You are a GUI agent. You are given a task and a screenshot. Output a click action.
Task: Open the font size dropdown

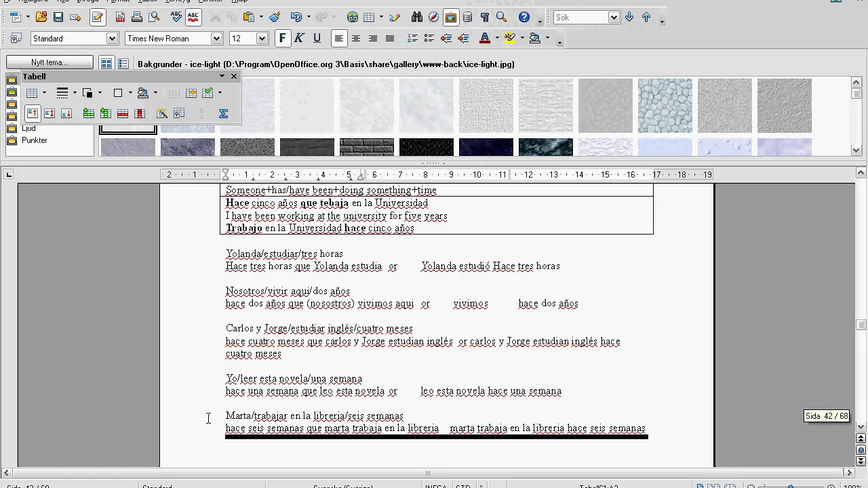pos(262,39)
